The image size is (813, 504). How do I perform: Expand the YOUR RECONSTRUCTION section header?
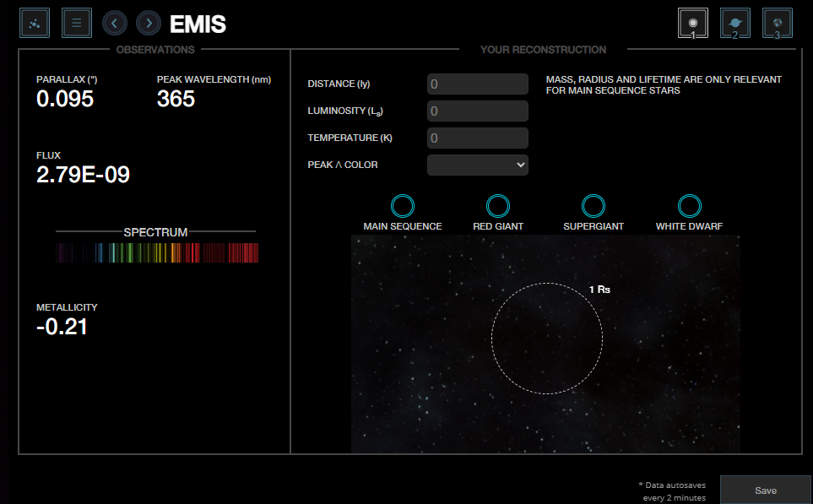pos(543,50)
